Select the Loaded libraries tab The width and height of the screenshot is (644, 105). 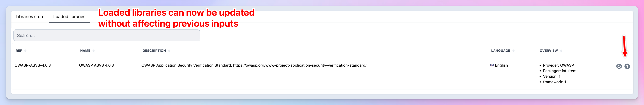[69, 17]
